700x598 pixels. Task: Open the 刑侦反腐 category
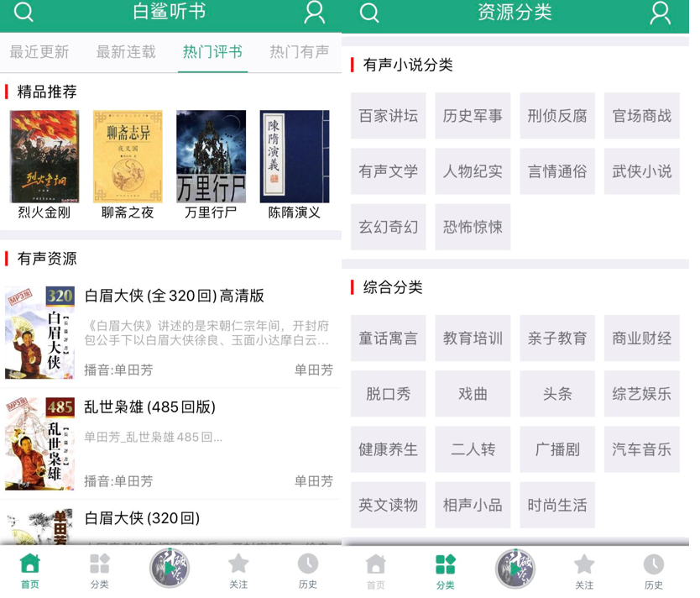tap(557, 116)
